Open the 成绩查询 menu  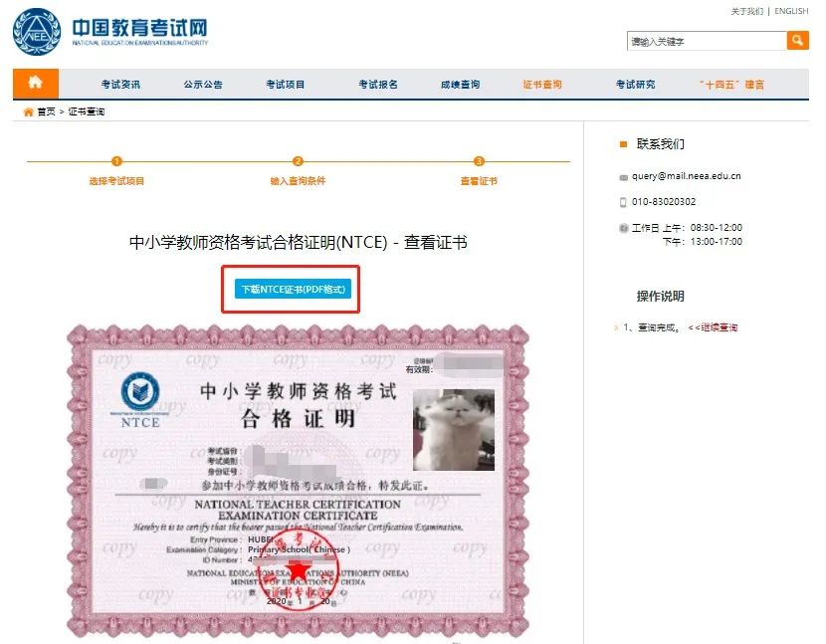460,85
